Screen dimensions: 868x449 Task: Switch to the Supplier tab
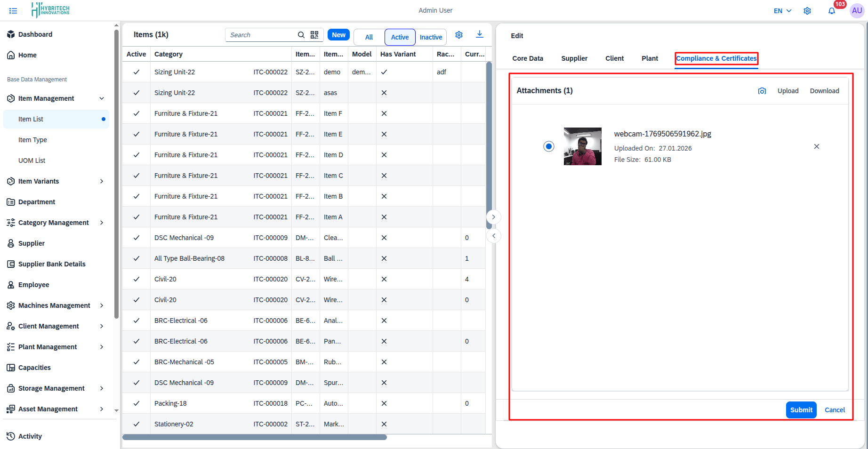tap(574, 58)
